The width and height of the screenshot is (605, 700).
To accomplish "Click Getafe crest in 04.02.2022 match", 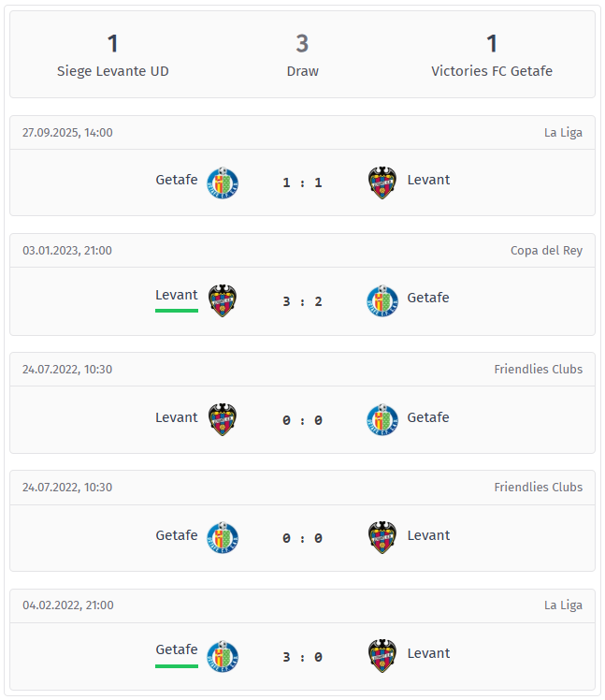I will point(223,656).
